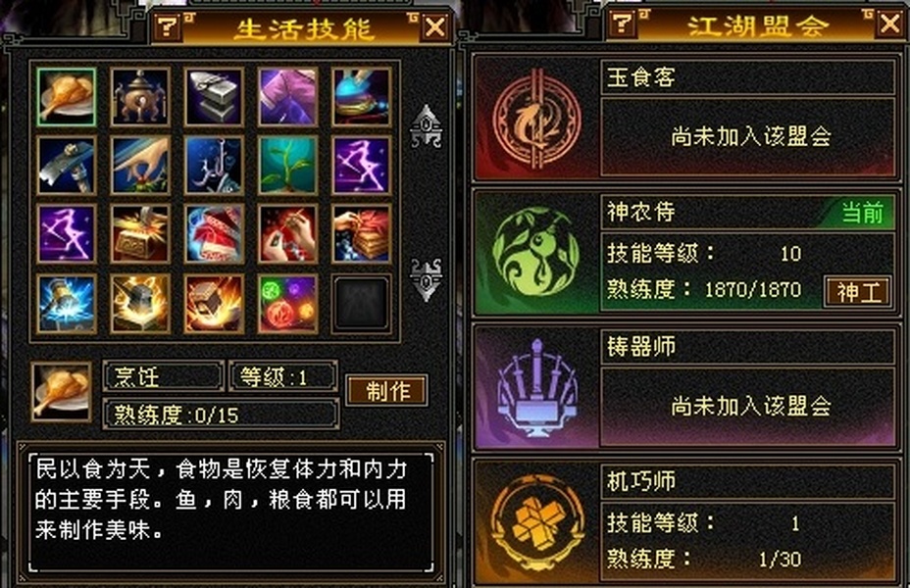910x588 pixels.
Task: Select the green sprout planting skill icon
Action: 288,166
